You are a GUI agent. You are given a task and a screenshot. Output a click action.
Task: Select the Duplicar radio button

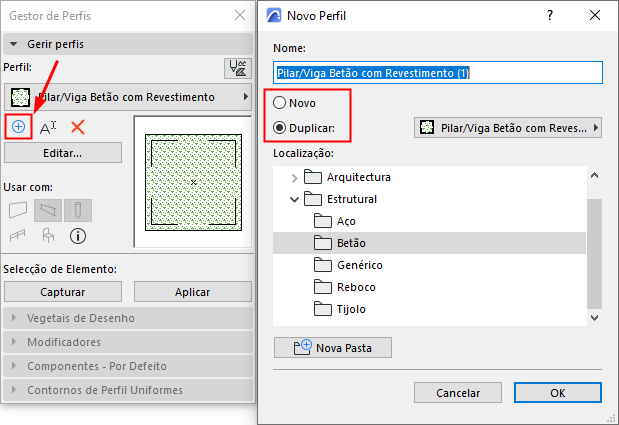(x=279, y=128)
